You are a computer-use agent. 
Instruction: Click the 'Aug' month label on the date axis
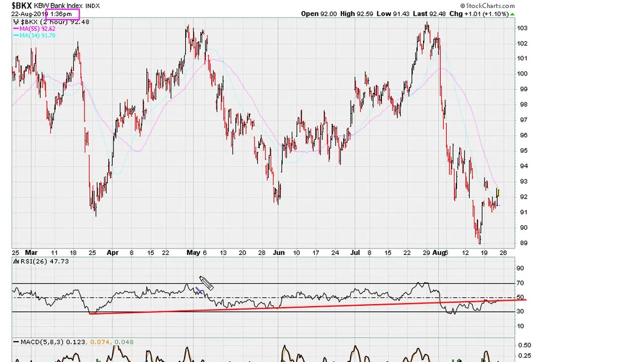coord(439,253)
